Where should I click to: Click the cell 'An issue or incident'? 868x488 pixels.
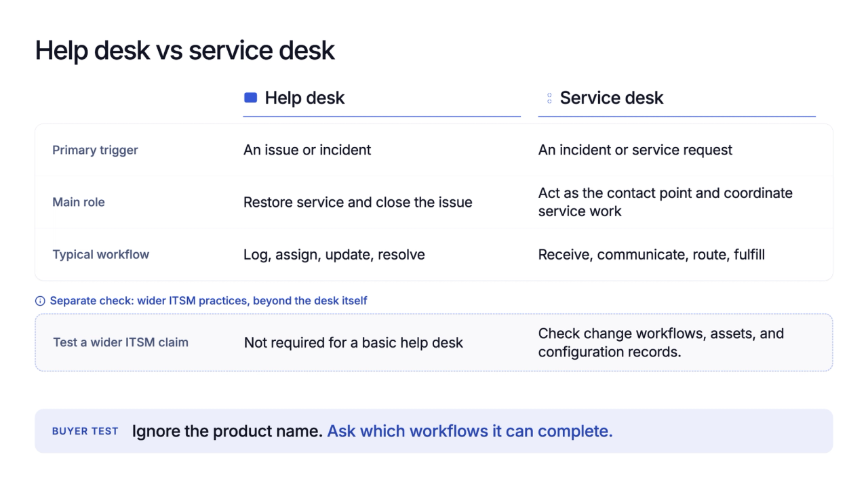(x=307, y=150)
